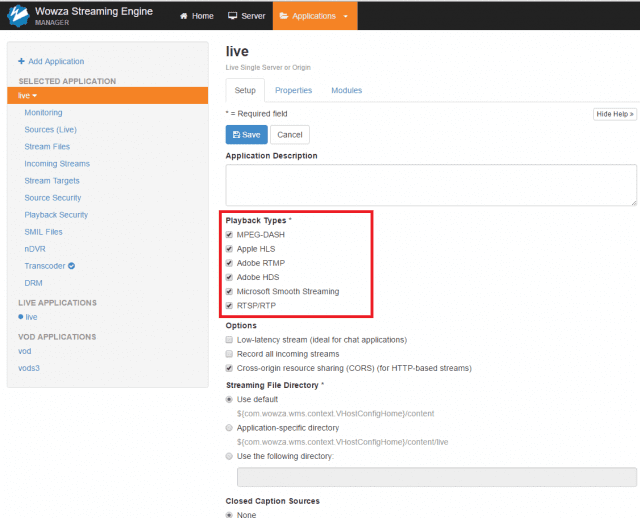This screenshot has width=640, height=518.
Task: Switch to the Setup tab
Action: [245, 90]
